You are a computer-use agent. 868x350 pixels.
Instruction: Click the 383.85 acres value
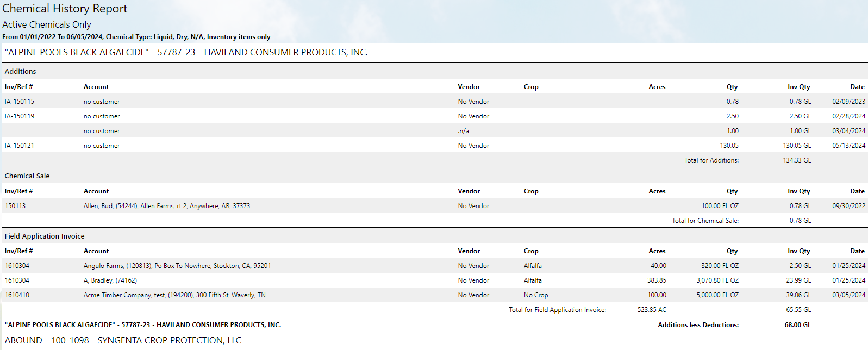(x=657, y=280)
